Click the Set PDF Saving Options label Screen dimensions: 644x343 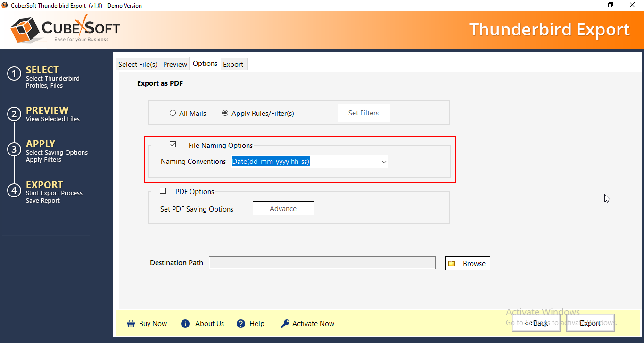coord(197,209)
